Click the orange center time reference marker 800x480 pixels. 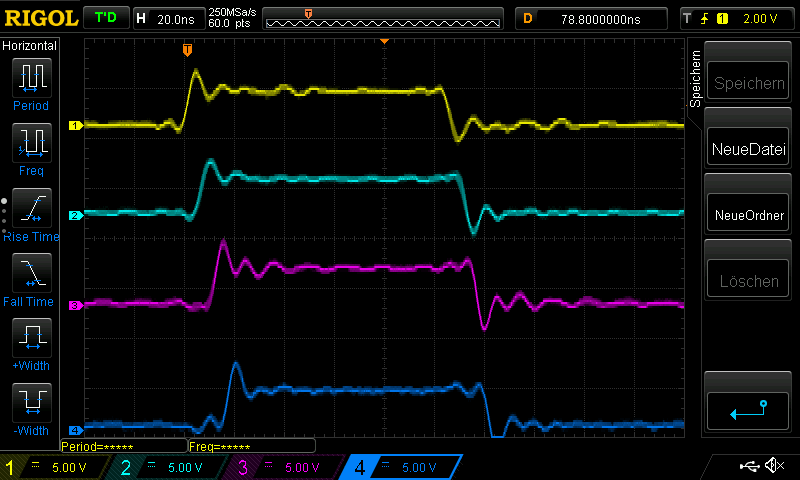384,41
